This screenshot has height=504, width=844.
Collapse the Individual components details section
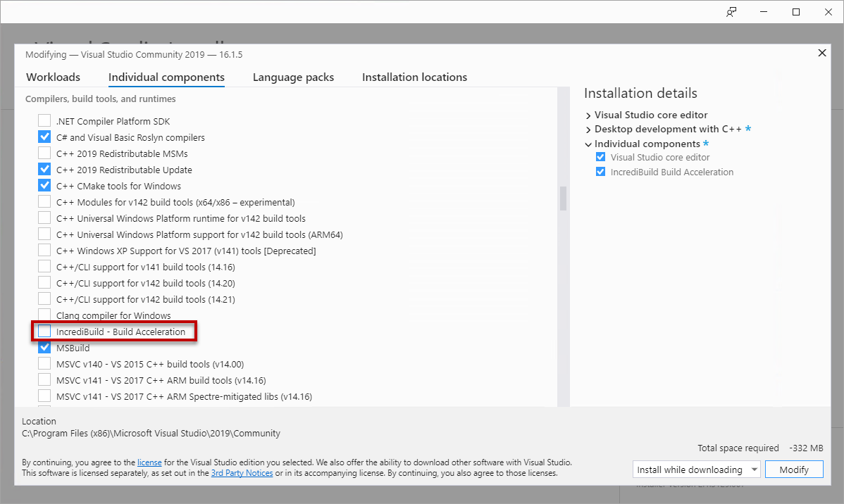(588, 144)
